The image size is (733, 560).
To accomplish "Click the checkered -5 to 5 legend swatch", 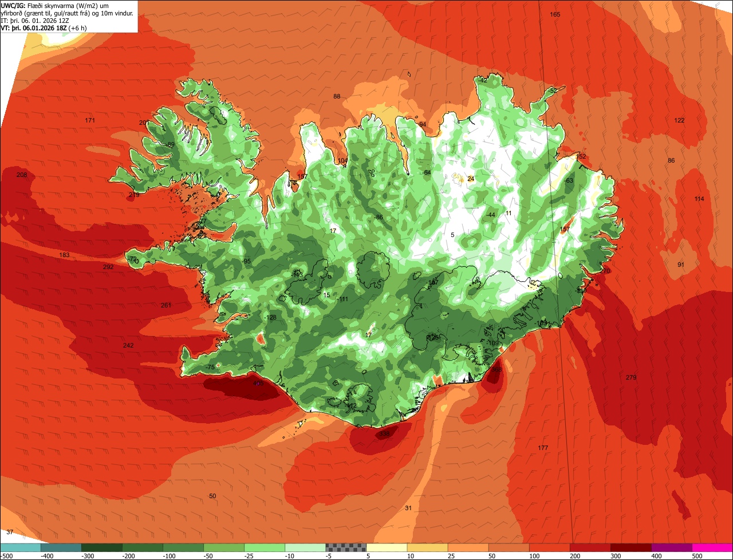I will tap(346, 547).
